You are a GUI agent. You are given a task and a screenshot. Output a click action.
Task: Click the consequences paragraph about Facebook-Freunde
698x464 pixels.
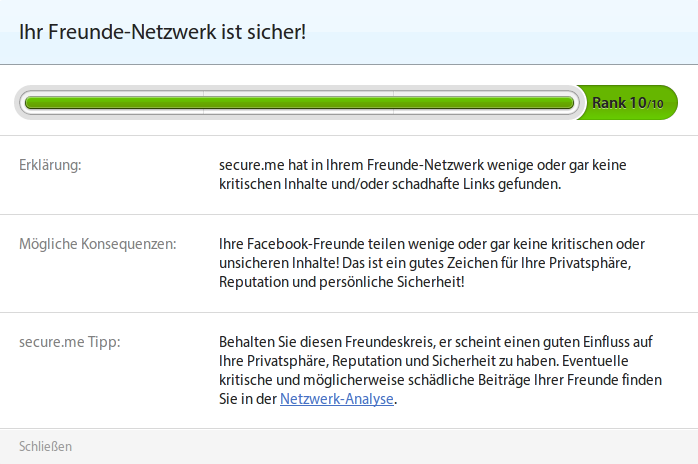(432, 263)
